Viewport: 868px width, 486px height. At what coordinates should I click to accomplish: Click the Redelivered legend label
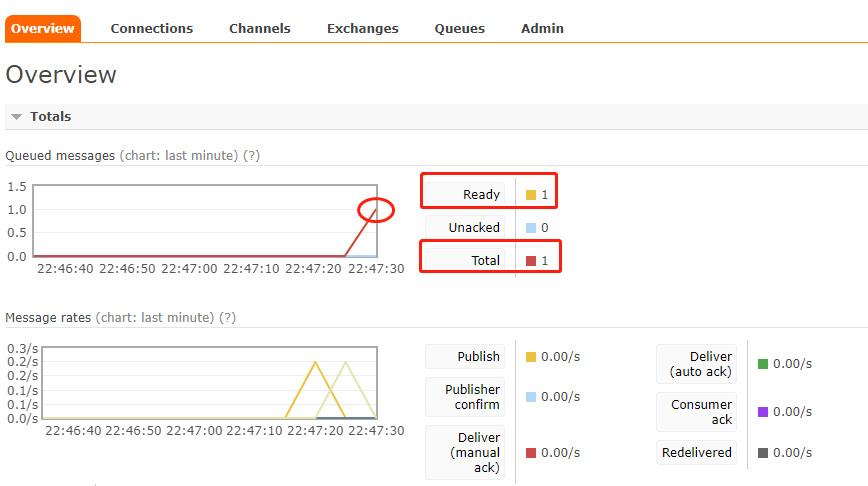pos(696,453)
